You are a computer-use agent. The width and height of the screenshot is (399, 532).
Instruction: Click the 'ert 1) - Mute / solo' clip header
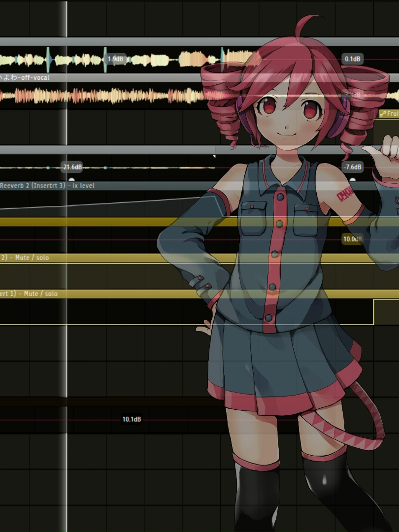[199, 294]
